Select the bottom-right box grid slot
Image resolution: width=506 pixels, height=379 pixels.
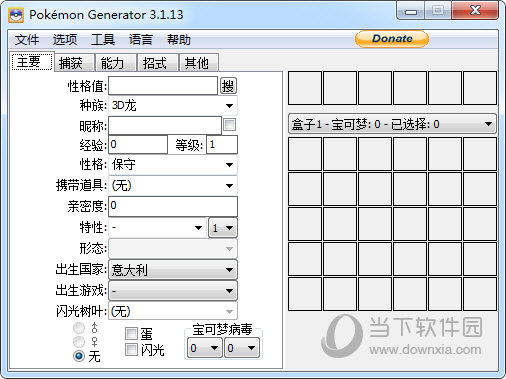coord(480,294)
